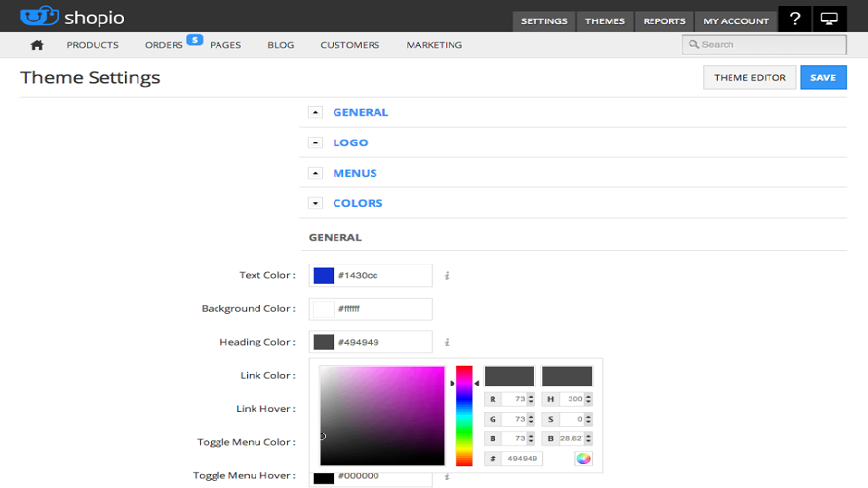Viewport: 868px width, 488px height.
Task: Click the rainbow hue slider bar
Action: pyautogui.click(x=464, y=416)
